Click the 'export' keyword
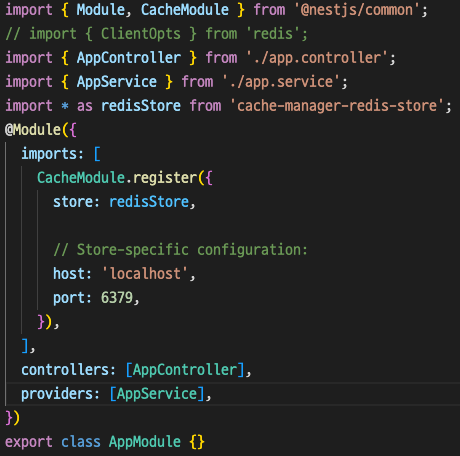Screen dimensions: 460x456 pos(29,442)
